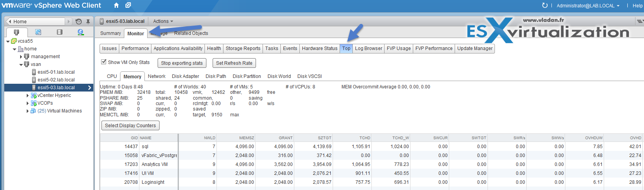Click the global refresh icon
The width and height of the screenshot is (644, 190).
[544, 5]
